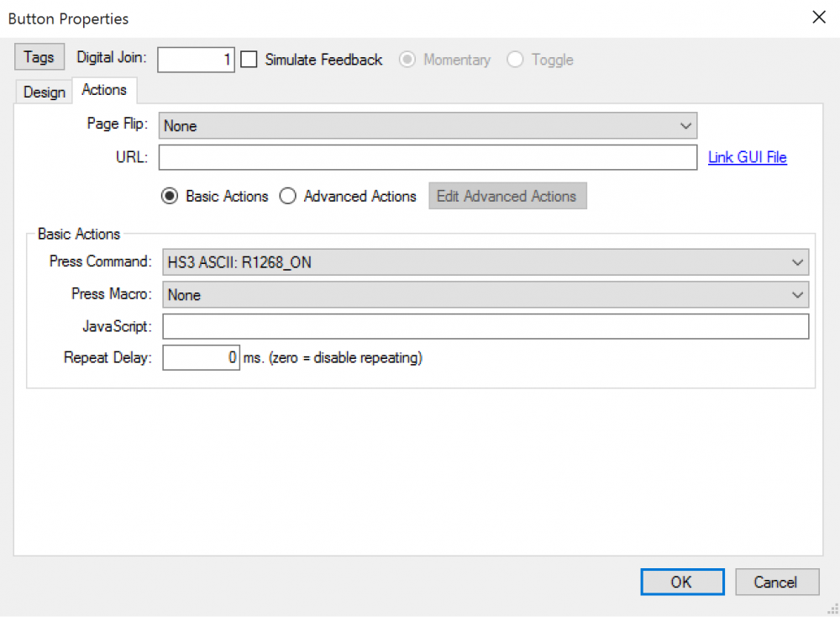This screenshot has height=617, width=840.
Task: Enable the Simulate Feedback checkbox
Action: (x=249, y=60)
